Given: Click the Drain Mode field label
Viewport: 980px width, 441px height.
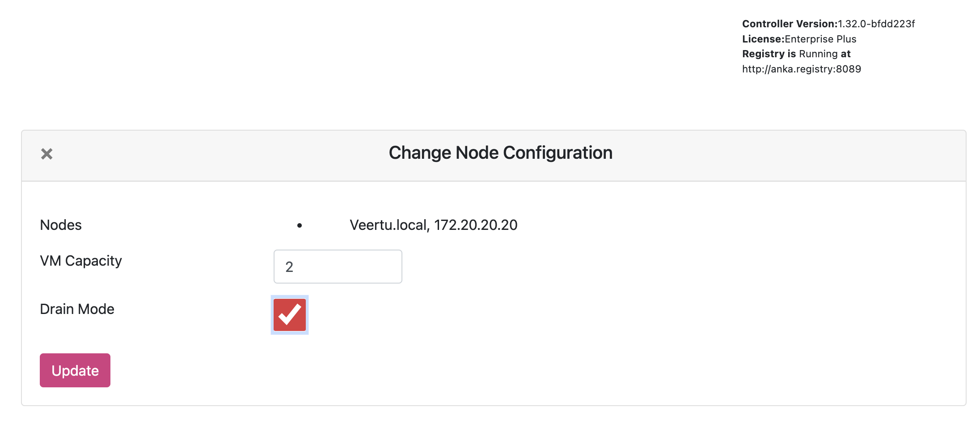Looking at the screenshot, I should point(77,309).
